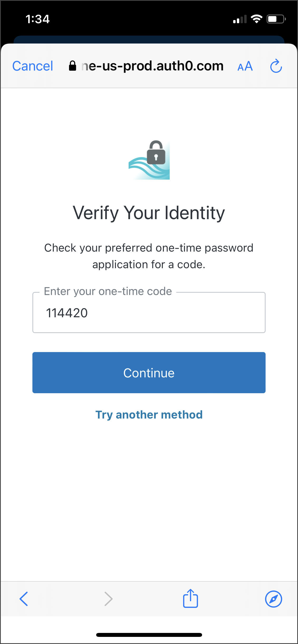Screen dimensions: 298x644
Task: Focus the one-time code input field
Action: pyautogui.click(x=149, y=313)
